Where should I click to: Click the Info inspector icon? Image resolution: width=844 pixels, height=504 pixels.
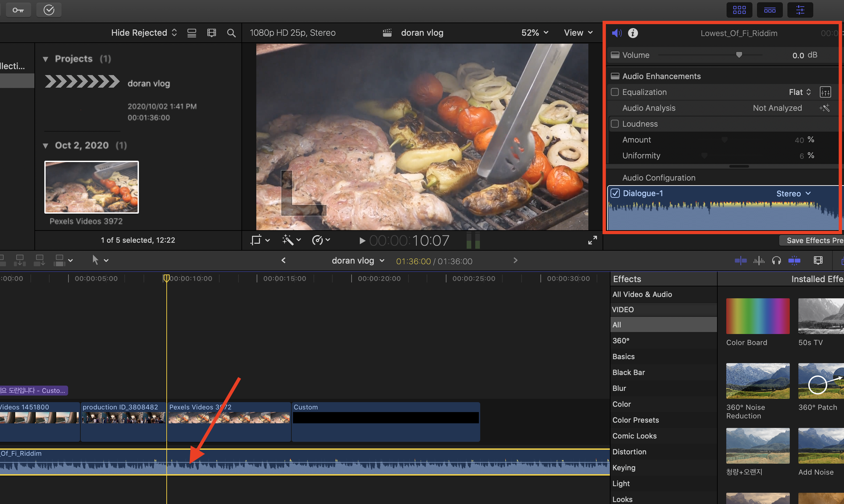(x=633, y=33)
